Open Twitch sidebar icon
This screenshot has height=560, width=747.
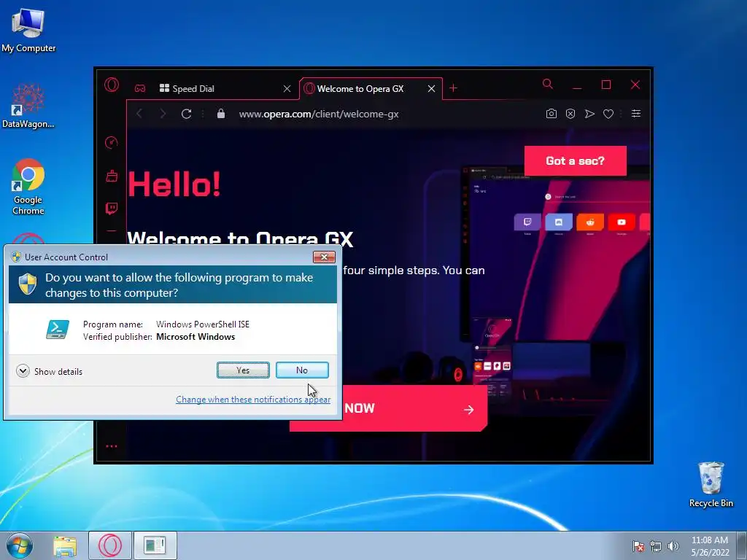point(112,209)
